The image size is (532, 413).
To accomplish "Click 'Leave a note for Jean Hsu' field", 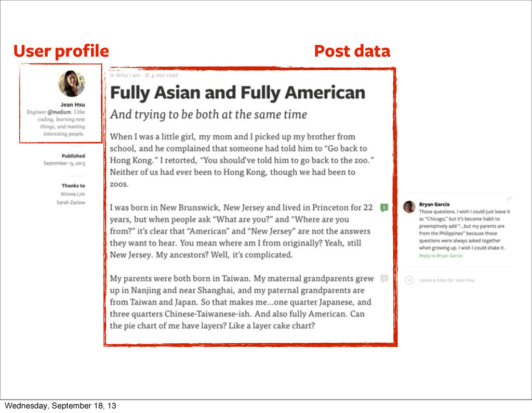I will [446, 280].
